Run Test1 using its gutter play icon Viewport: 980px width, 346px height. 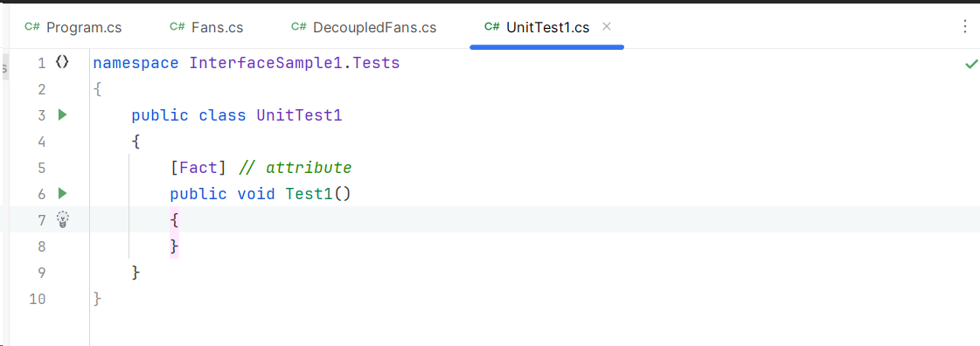(x=62, y=193)
